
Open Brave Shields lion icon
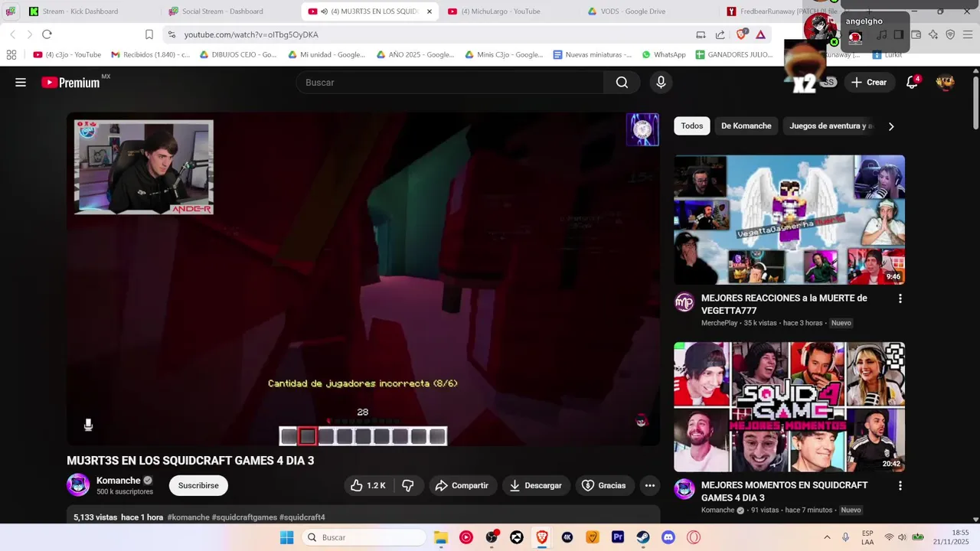tap(741, 34)
